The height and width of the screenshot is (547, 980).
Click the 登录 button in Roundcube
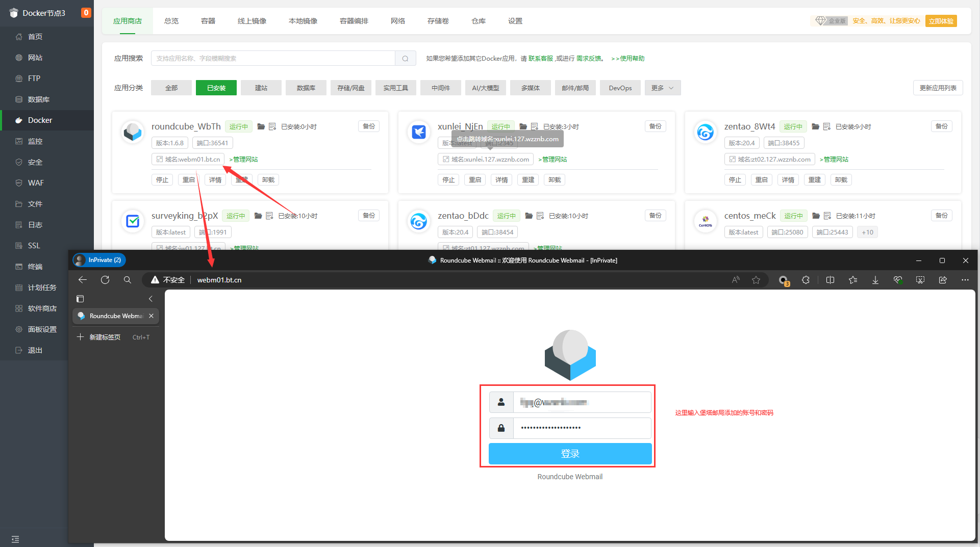(570, 454)
